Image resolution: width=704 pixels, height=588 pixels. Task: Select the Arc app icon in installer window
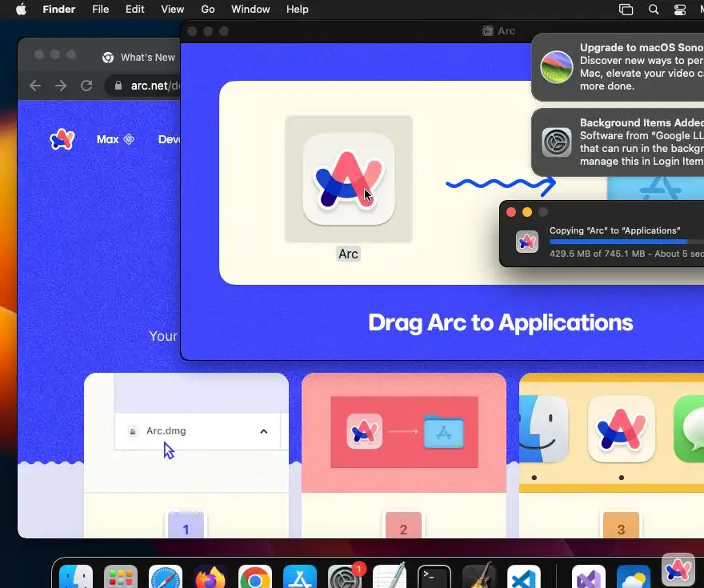tap(349, 179)
